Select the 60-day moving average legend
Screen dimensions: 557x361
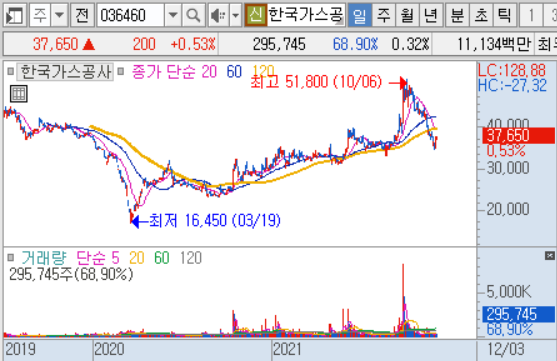pyautogui.click(x=234, y=72)
